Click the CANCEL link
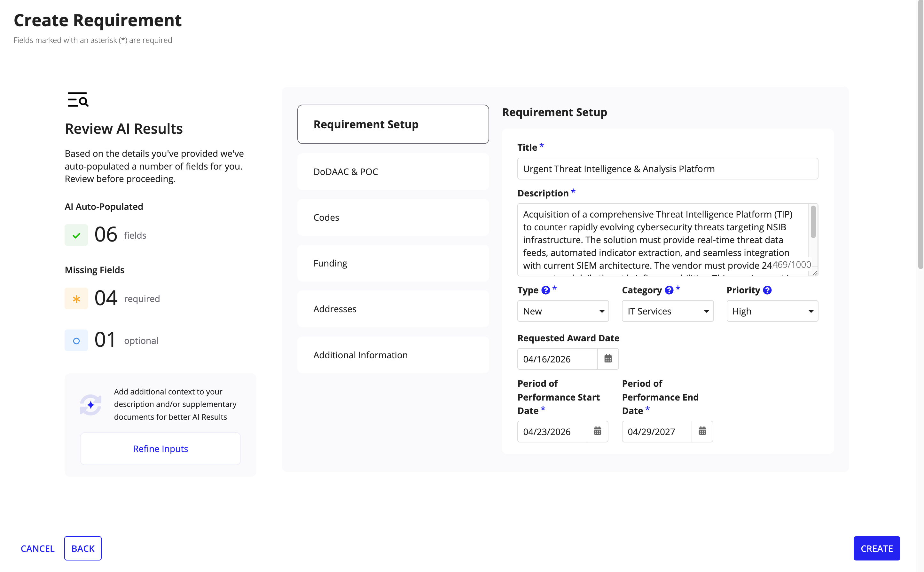The width and height of the screenshot is (924, 572). [37, 549]
